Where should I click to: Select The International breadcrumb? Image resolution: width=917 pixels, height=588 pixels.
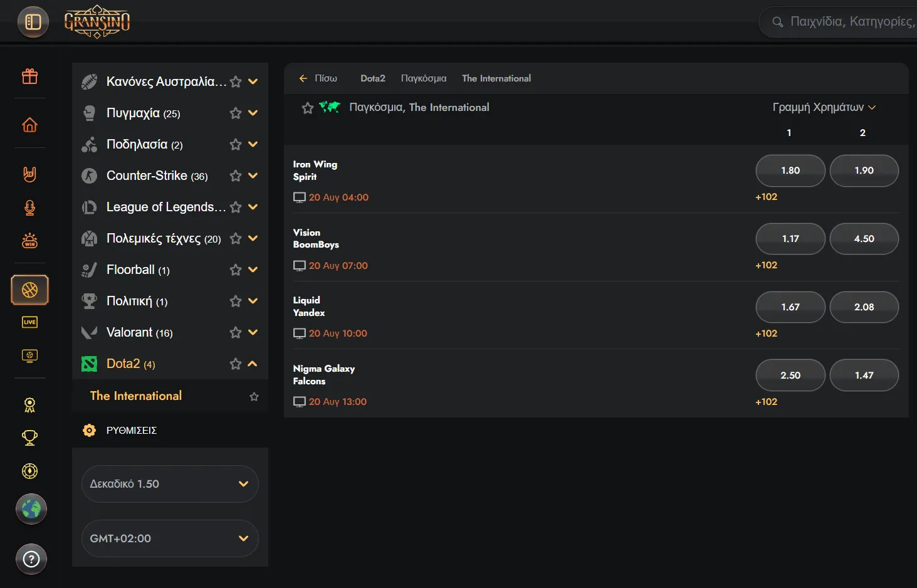[x=496, y=78]
